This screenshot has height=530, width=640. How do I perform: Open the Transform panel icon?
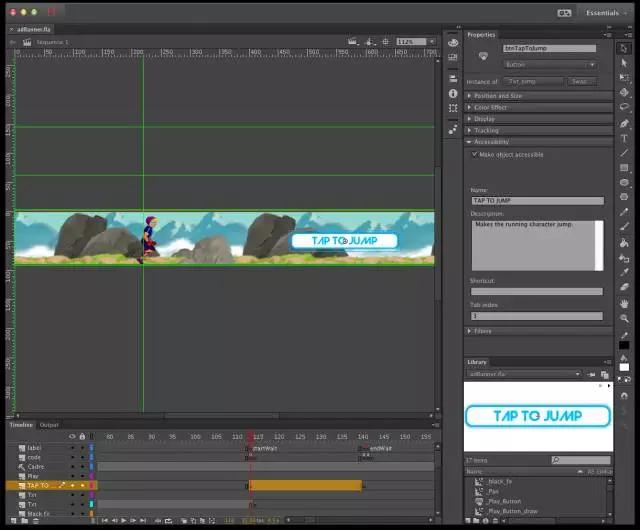coord(453,108)
